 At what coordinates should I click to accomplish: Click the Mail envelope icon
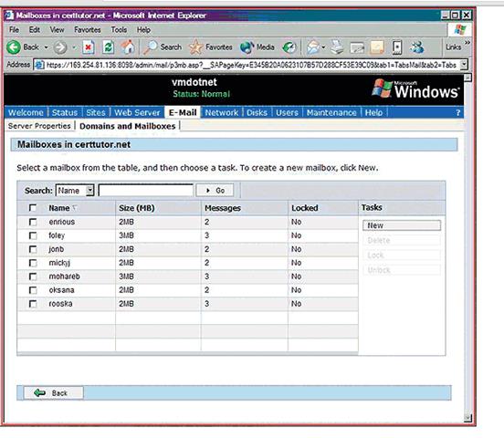click(x=313, y=47)
